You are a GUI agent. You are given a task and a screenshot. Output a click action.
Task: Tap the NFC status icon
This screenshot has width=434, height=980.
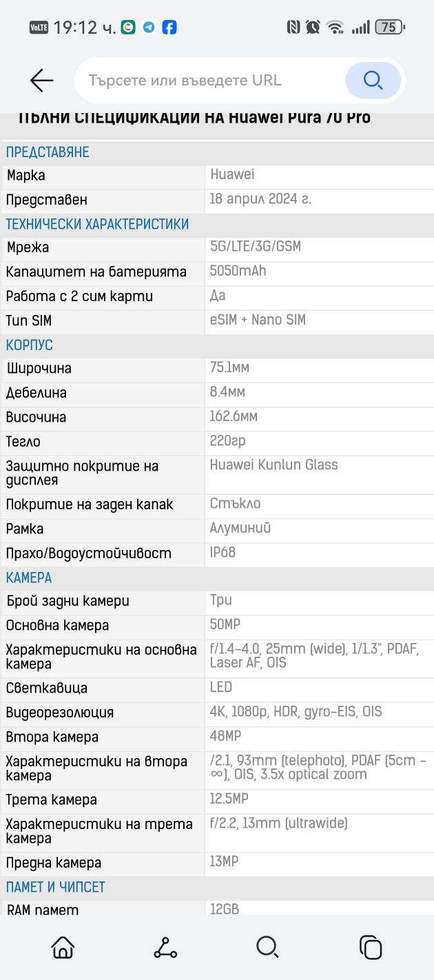(293, 28)
